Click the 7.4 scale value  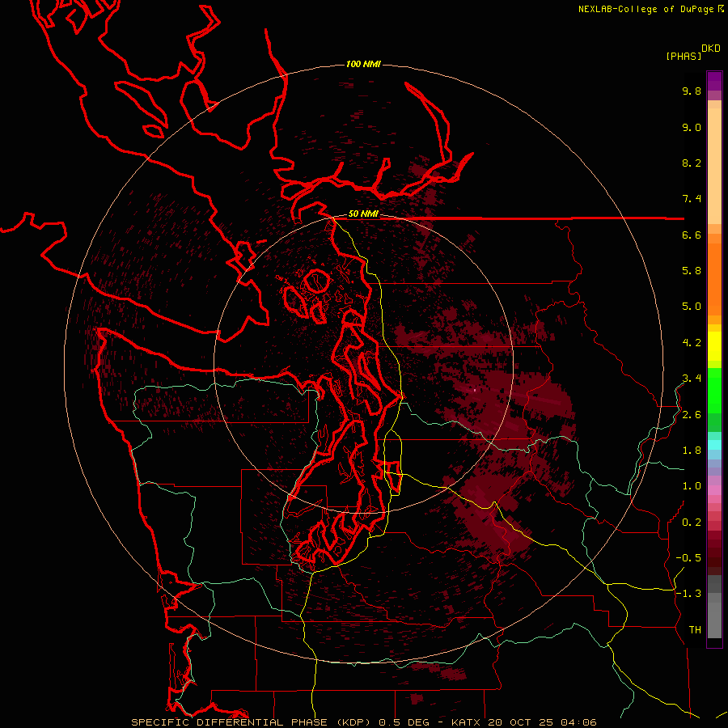point(692,199)
